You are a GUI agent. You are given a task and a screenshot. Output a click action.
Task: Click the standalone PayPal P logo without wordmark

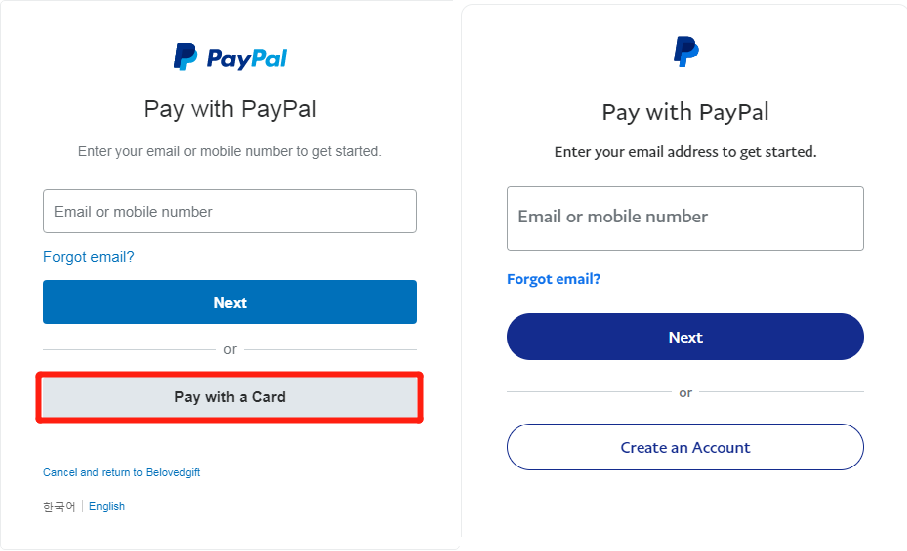tap(686, 51)
